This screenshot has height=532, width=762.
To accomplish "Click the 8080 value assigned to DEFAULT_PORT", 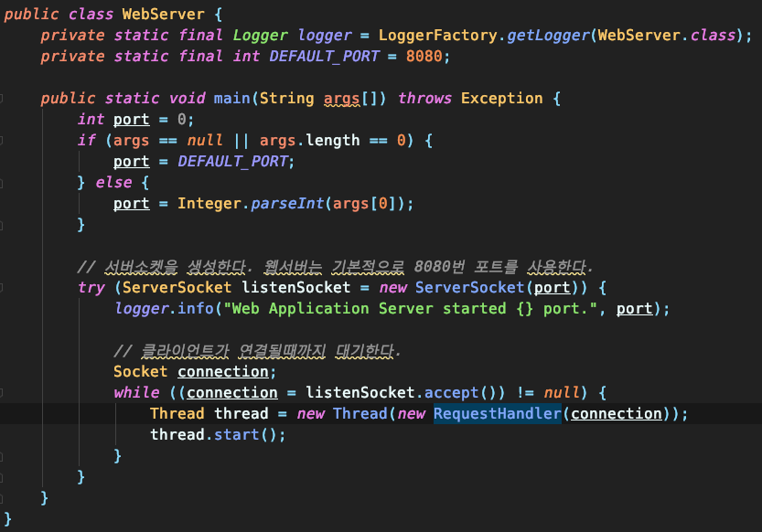I will pos(424,57).
